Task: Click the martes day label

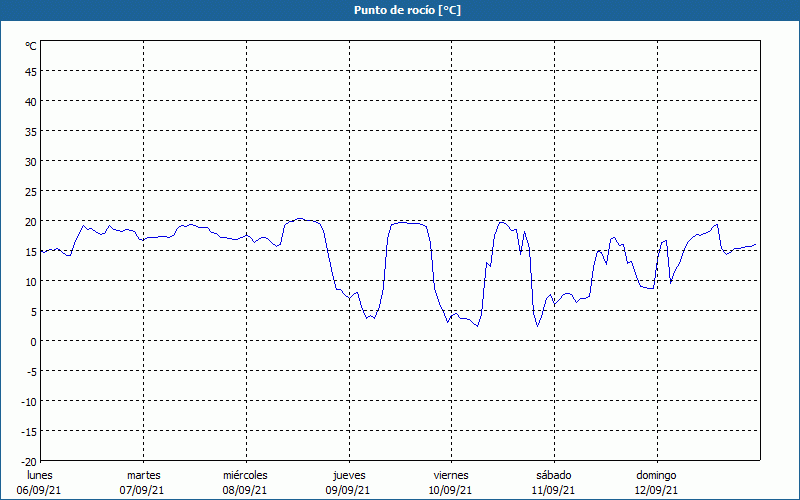Action: tap(143, 475)
